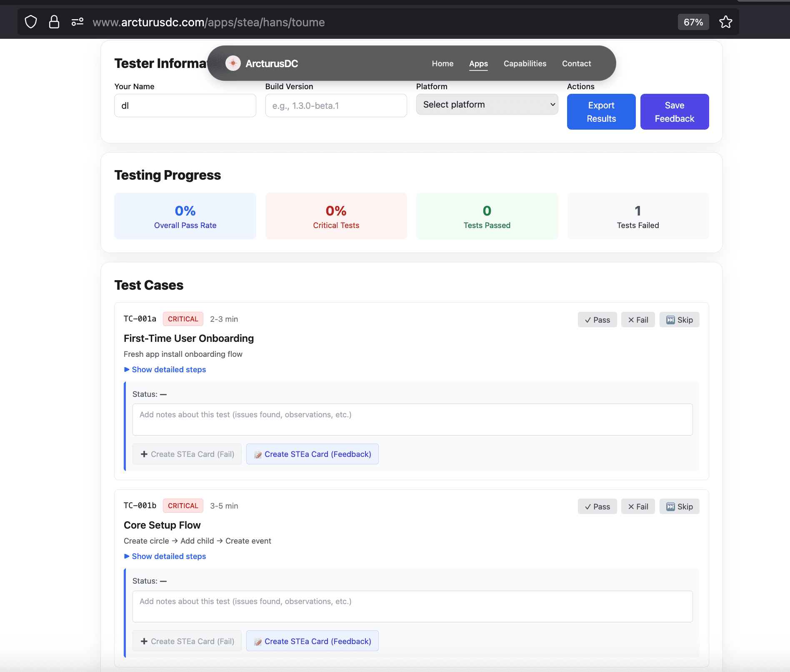
Task: Open the Apps navigation menu item
Action: click(478, 63)
